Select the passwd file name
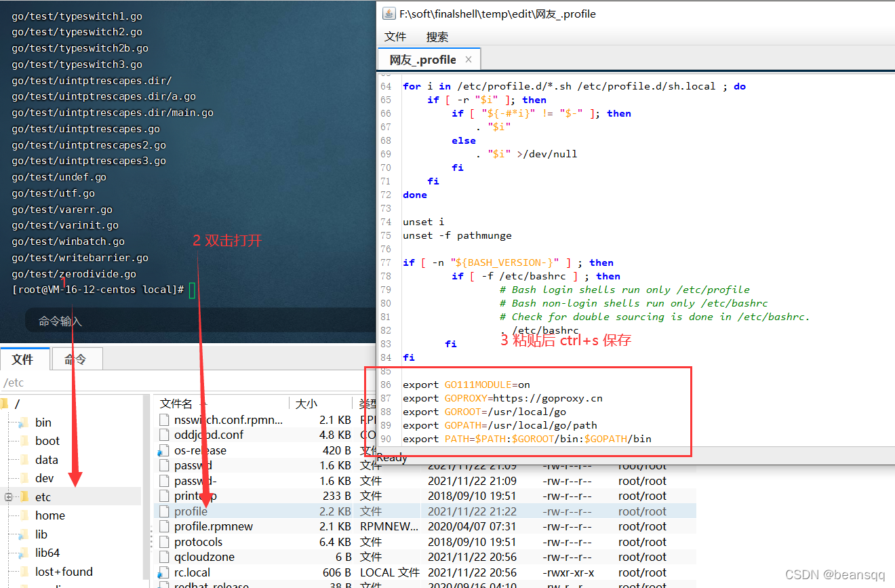 193,465
